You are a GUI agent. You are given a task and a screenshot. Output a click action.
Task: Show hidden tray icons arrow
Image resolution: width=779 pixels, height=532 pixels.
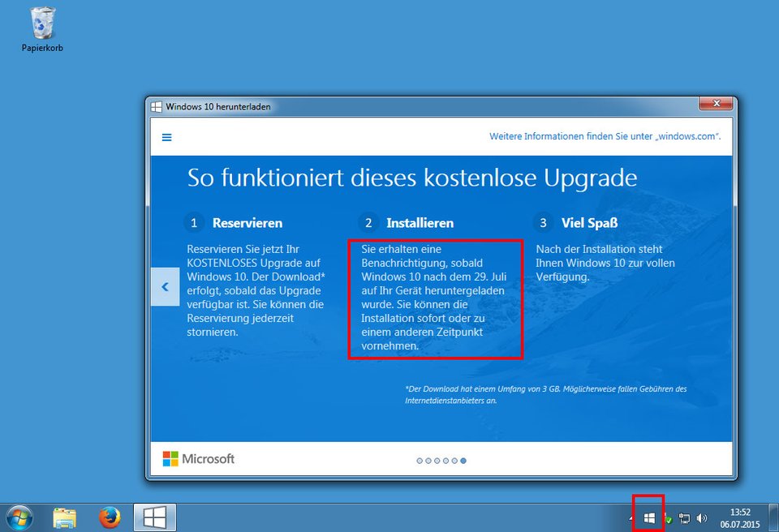pos(632,518)
